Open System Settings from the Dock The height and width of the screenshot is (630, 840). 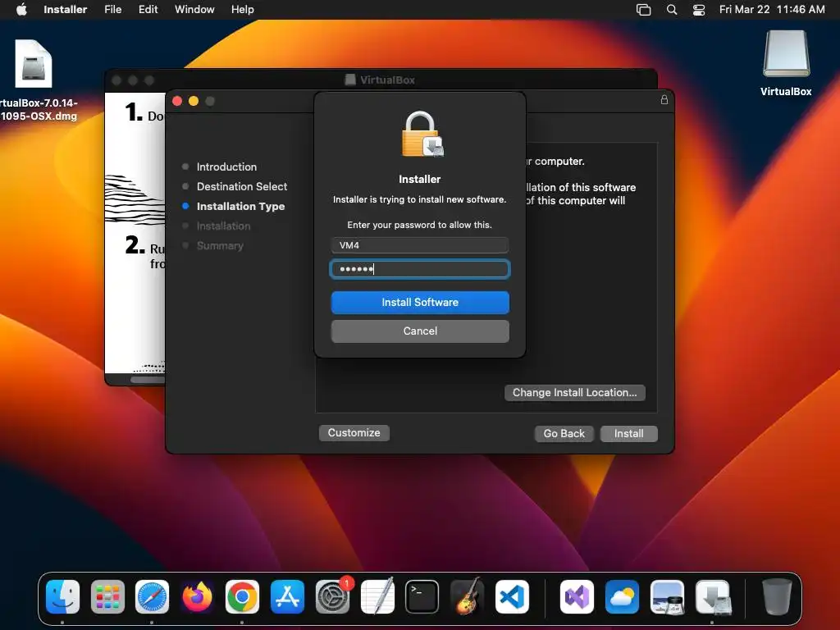point(333,597)
